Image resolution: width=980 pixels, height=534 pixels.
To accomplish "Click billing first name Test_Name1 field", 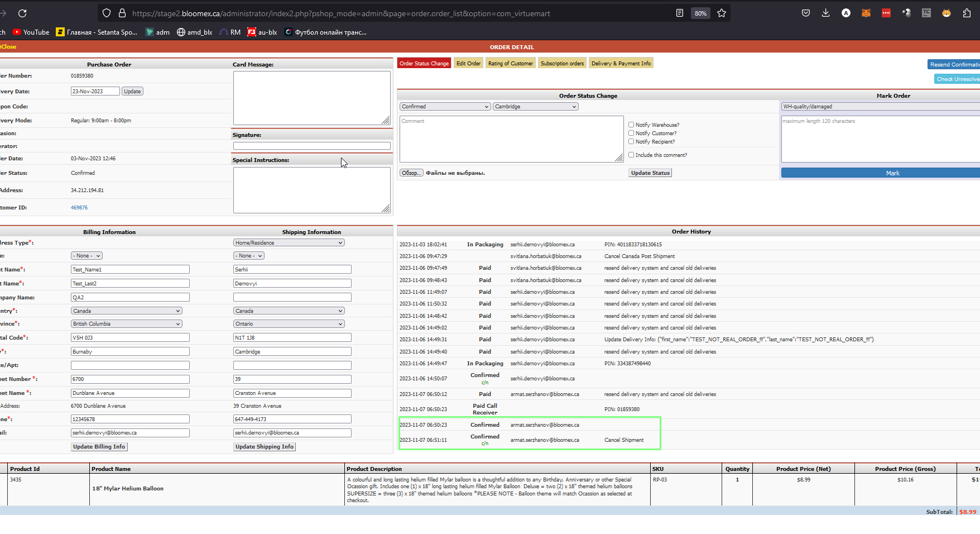I will coord(130,269).
